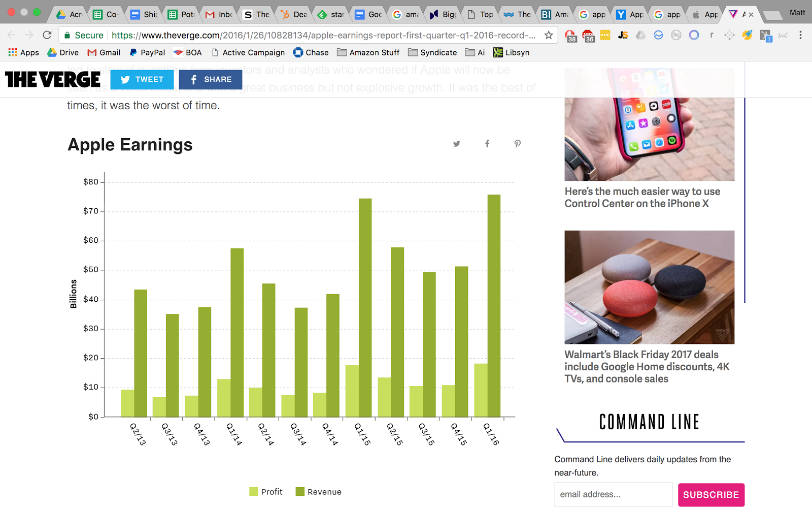Click the Facebook SHARE button
This screenshot has height=508, width=812.
211,79
